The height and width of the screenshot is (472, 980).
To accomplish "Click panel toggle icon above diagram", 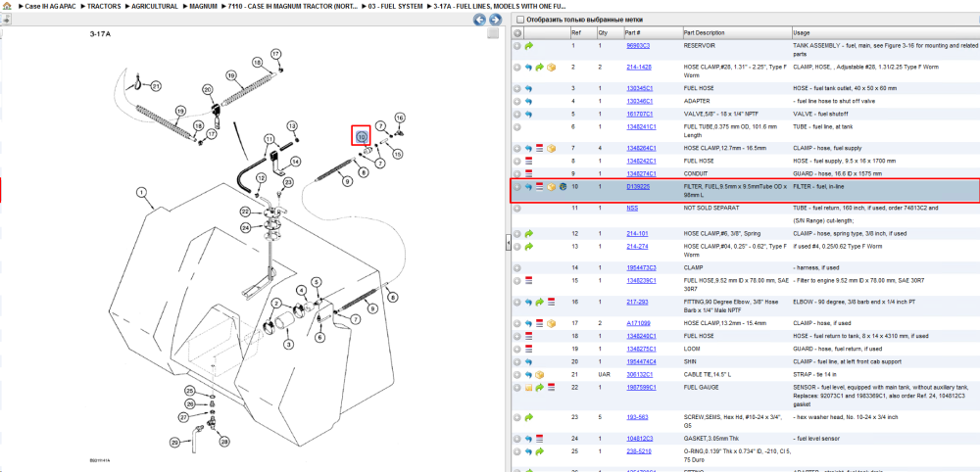I will [x=6, y=20].
